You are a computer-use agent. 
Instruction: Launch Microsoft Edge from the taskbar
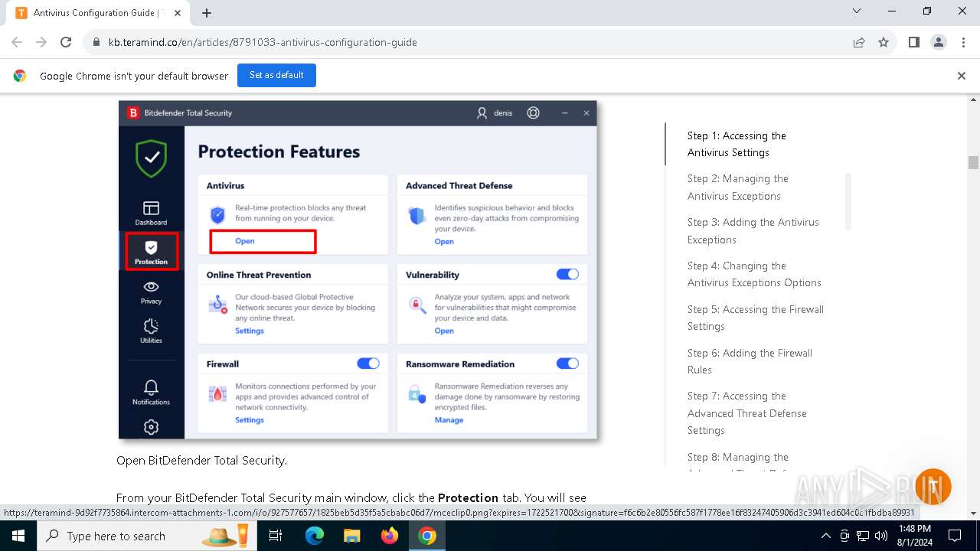(315, 536)
